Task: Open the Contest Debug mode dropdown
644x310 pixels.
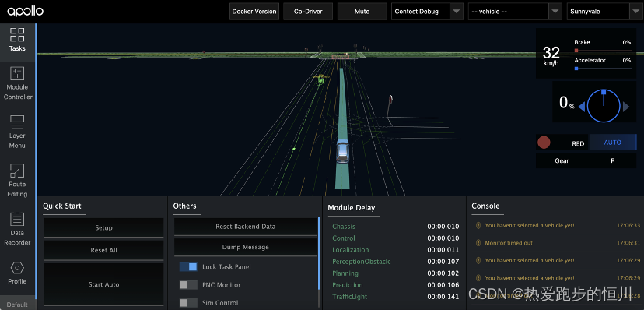Action: (427, 12)
